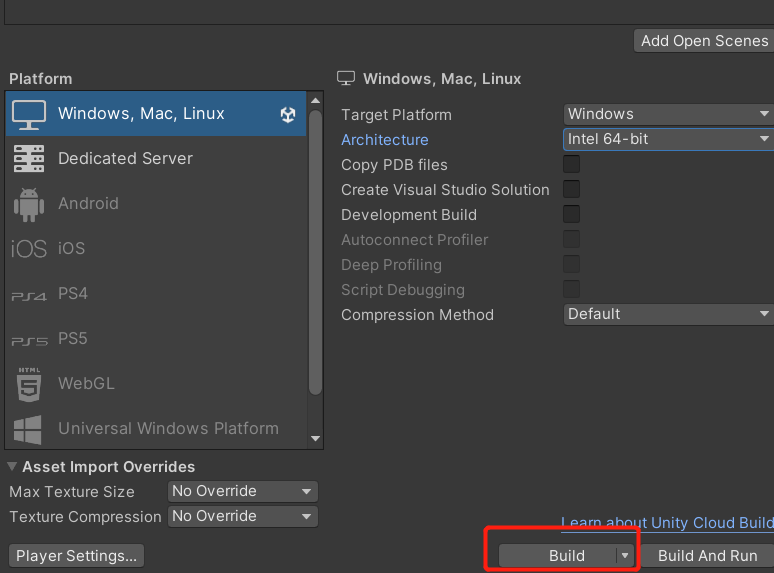Image resolution: width=774 pixels, height=573 pixels.
Task: Click the Add Open Scenes button
Action: pos(704,41)
